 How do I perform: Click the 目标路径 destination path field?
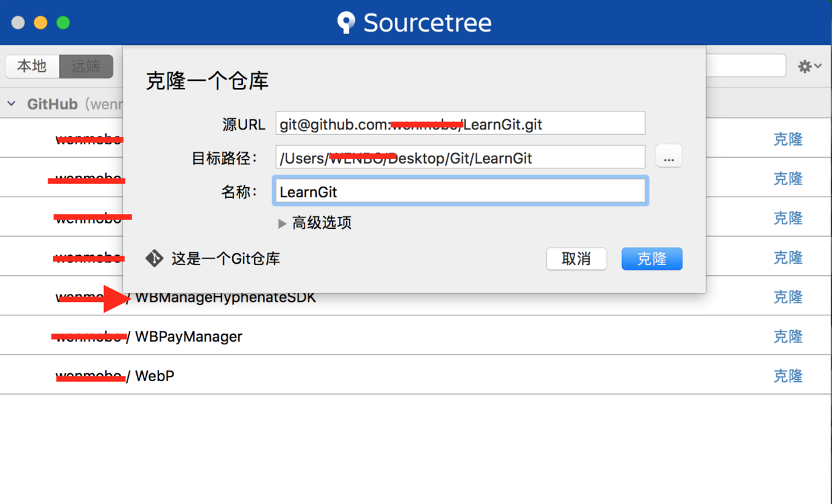coord(460,157)
